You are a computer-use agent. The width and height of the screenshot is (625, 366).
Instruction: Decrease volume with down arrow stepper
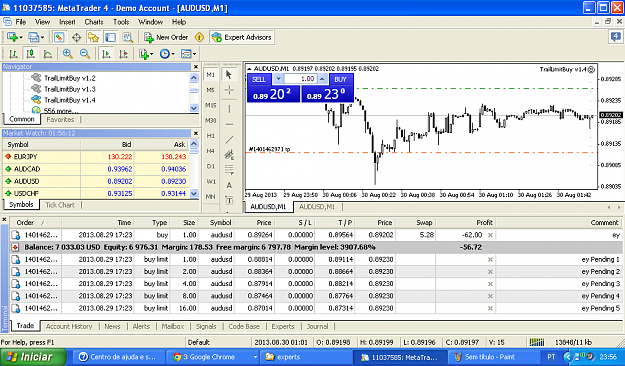(278, 79)
